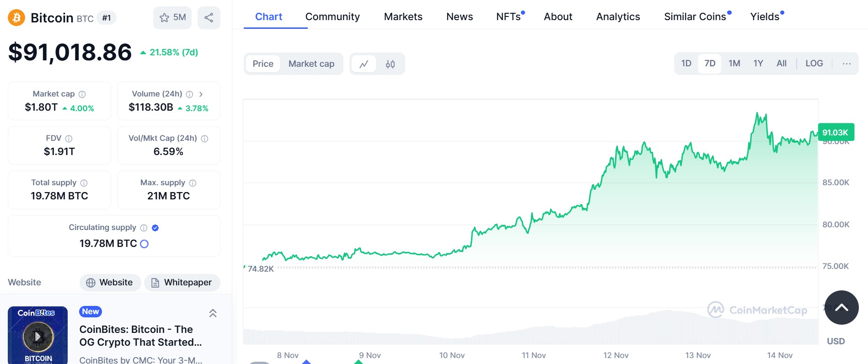Viewport: 868px width, 364px height.
Task: Click the 74.82K starting price label
Action: 261,269
